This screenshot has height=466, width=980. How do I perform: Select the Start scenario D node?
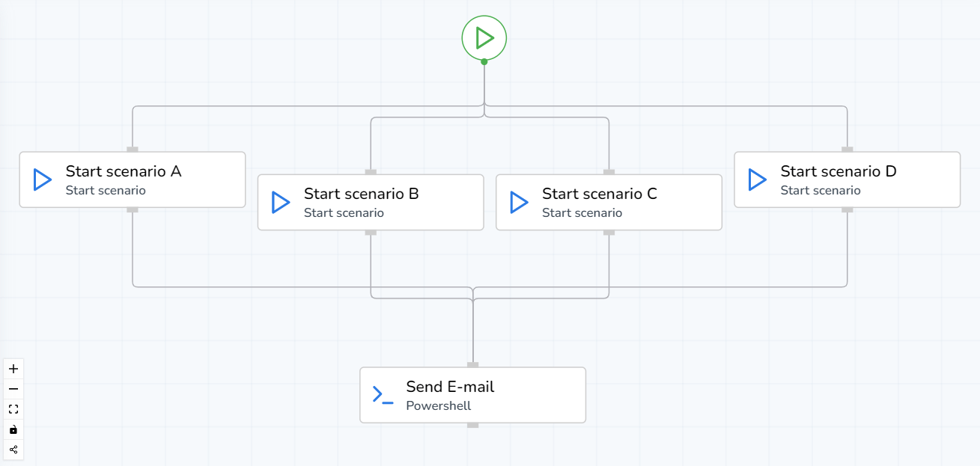(x=847, y=179)
